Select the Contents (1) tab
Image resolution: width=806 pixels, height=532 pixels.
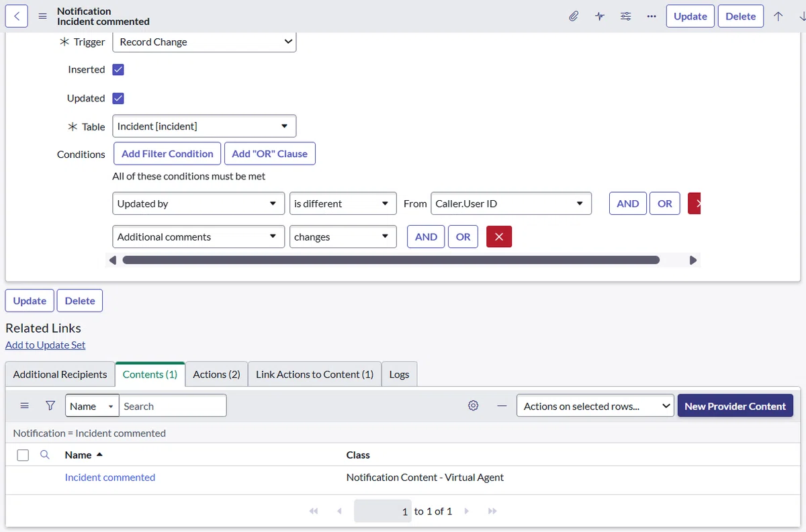click(x=150, y=374)
